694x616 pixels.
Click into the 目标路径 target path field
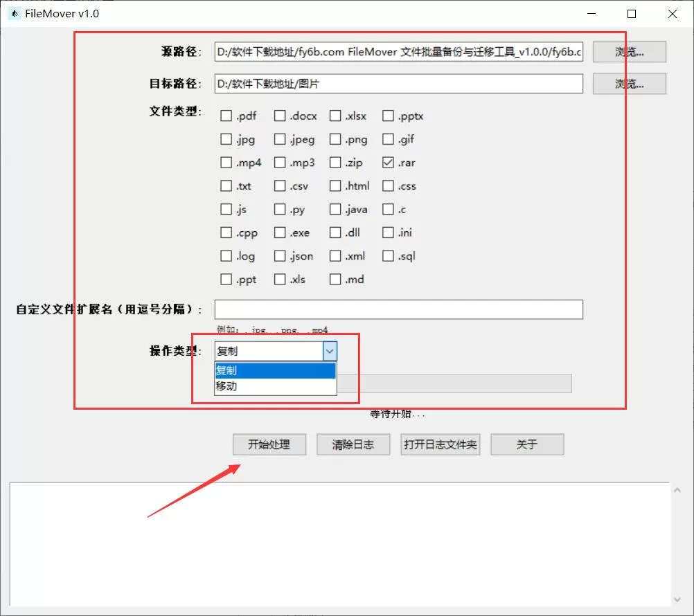(x=399, y=84)
